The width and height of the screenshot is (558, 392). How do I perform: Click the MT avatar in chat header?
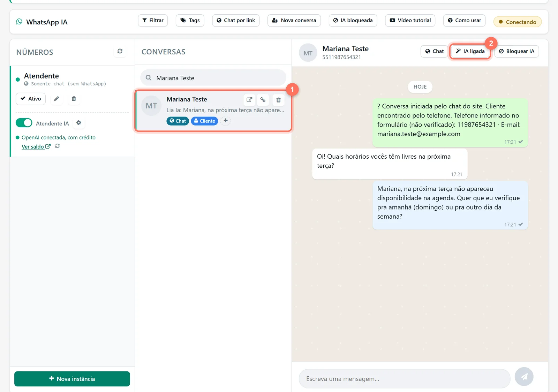click(308, 53)
